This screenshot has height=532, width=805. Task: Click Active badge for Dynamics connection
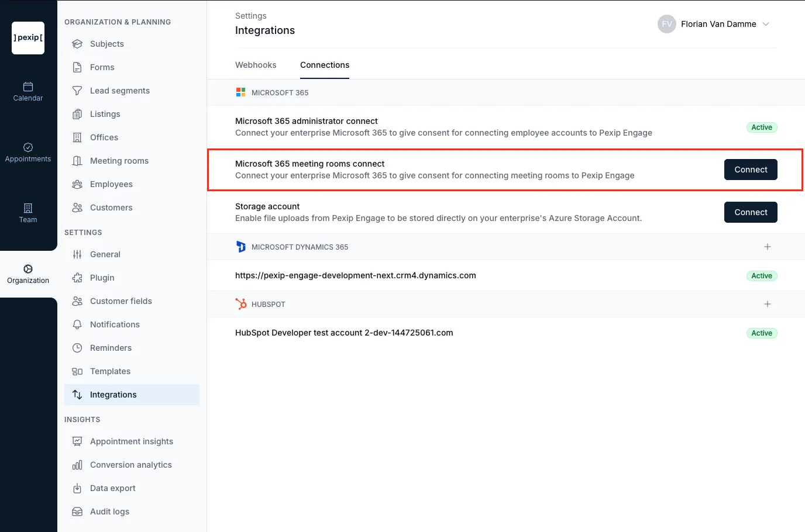(762, 276)
